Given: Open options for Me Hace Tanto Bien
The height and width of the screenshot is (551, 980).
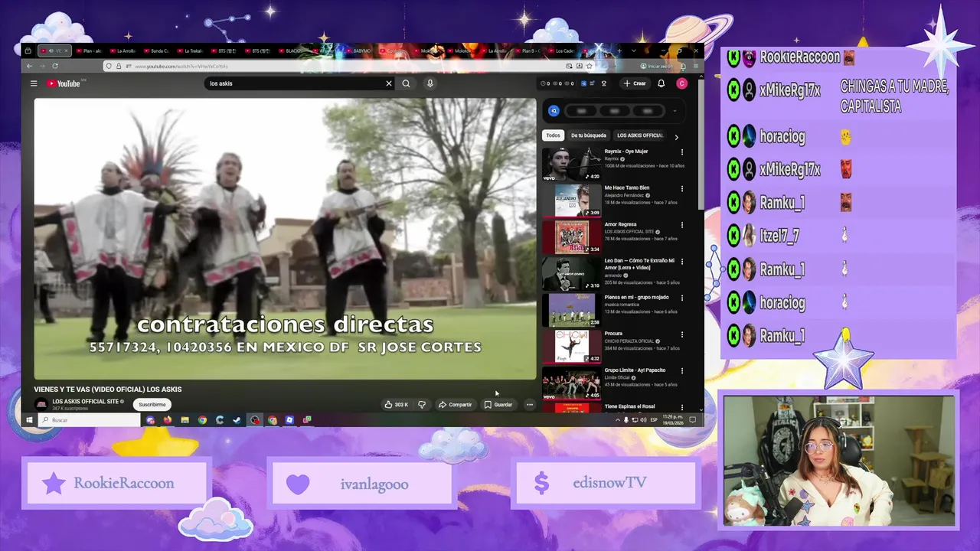Looking at the screenshot, I should pos(681,188).
